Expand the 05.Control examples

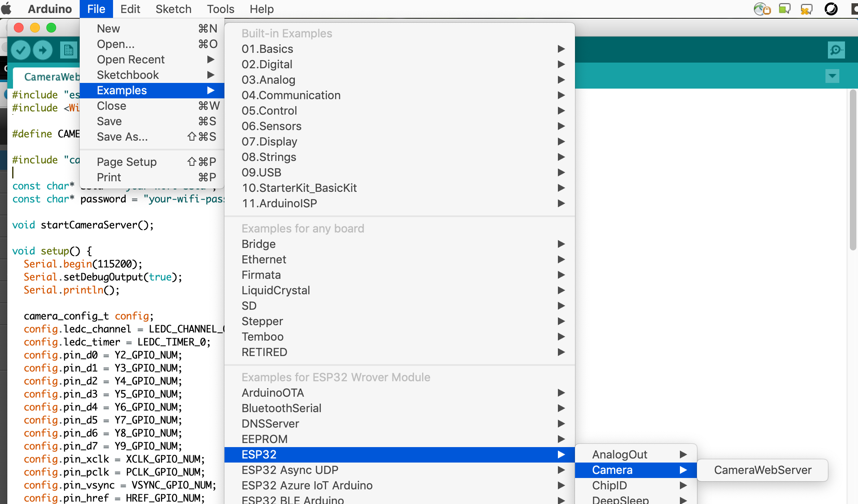pos(400,111)
